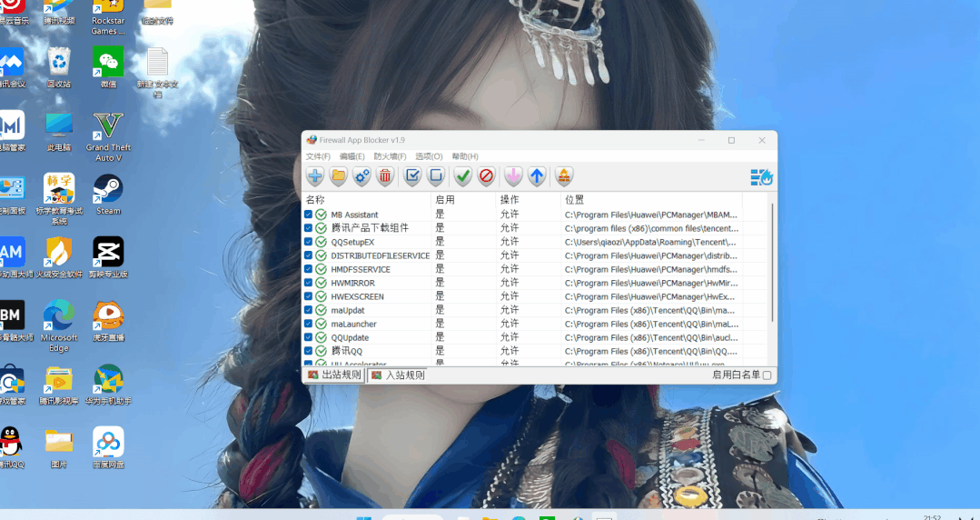Open Steam from the desktop
The height and width of the screenshot is (520, 980).
pyautogui.click(x=108, y=194)
